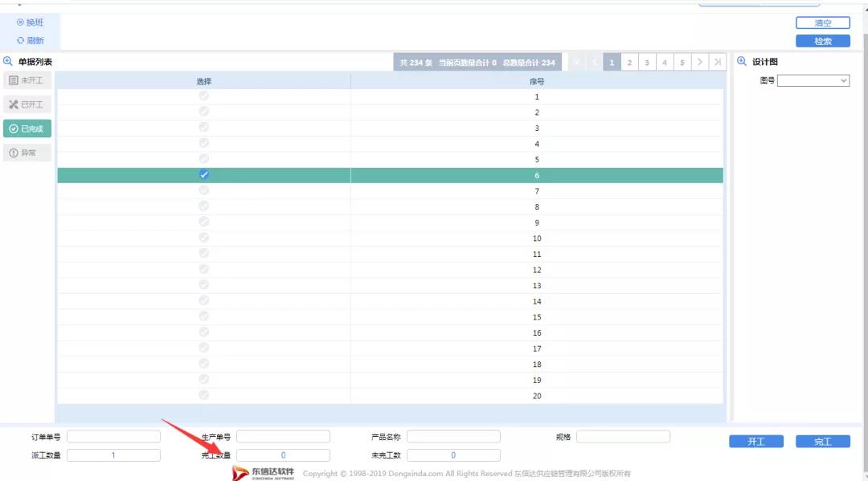Check the select circle for row 10
The image size is (868, 481).
(x=204, y=238)
